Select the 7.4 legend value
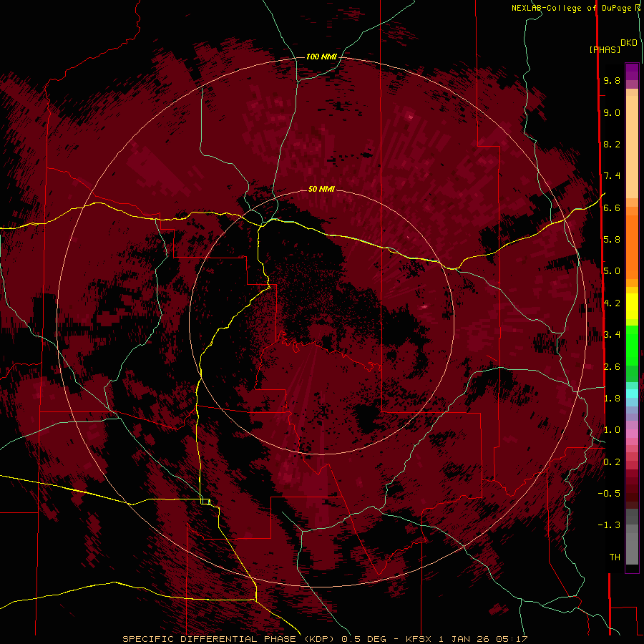This screenshot has height=644, width=644. (612, 176)
